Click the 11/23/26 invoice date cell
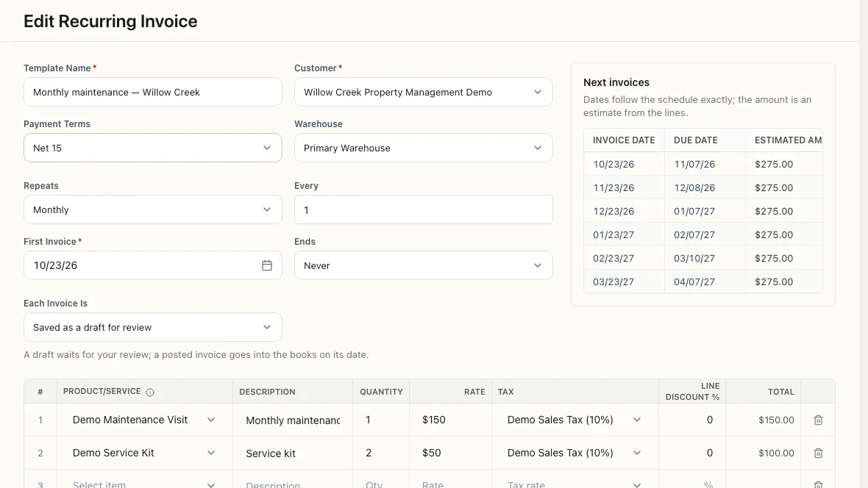The image size is (868, 488). pos(624,187)
